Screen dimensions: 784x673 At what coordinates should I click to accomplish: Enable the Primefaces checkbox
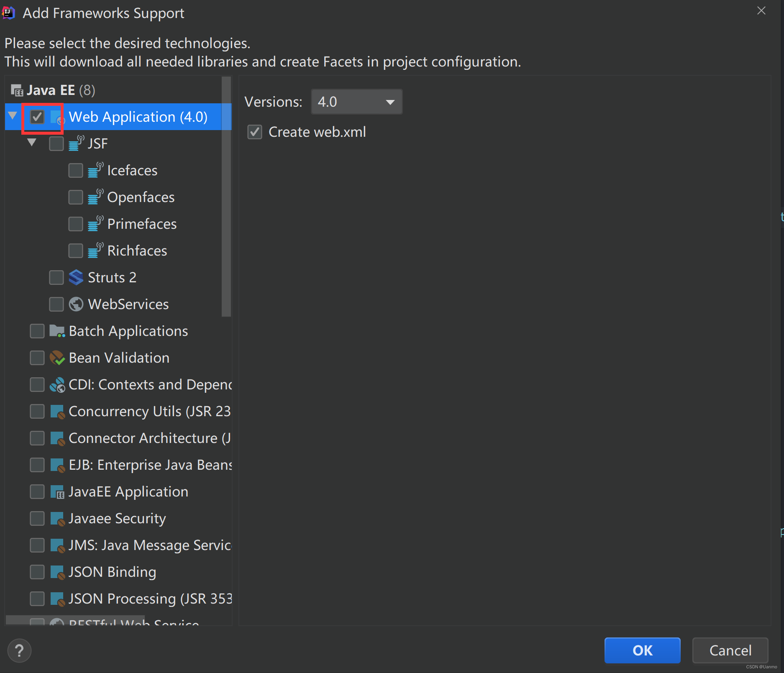(76, 224)
